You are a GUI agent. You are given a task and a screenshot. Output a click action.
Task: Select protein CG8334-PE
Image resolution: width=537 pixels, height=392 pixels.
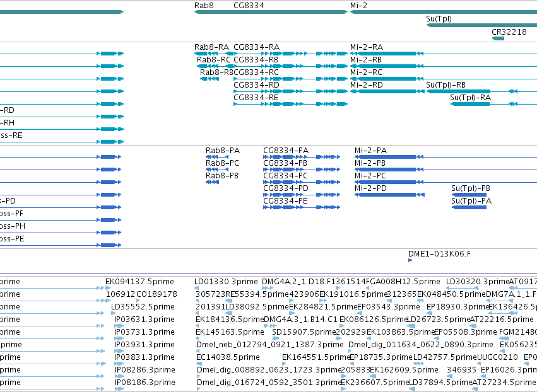(x=286, y=201)
